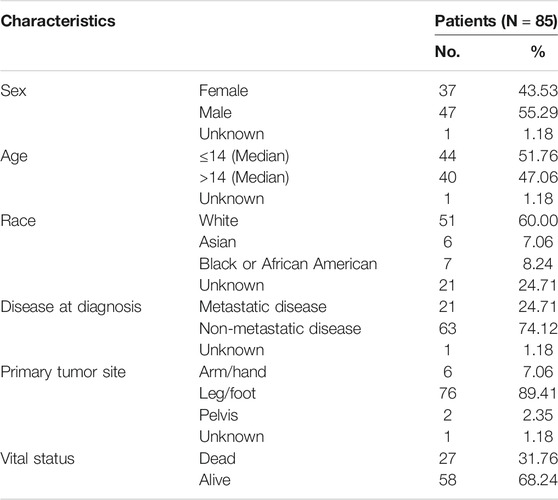Select the Male count value 47
This screenshot has height=500, width=558.
[447, 112]
